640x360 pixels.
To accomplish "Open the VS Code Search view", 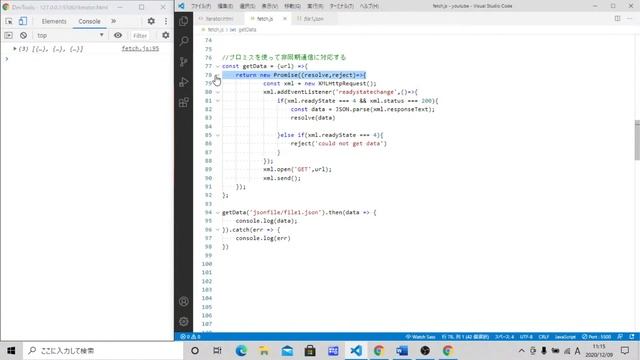I will coord(184,41).
